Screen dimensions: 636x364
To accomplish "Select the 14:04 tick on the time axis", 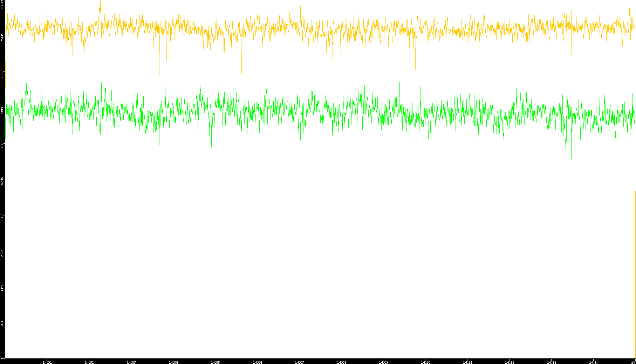I will tap(173, 362).
